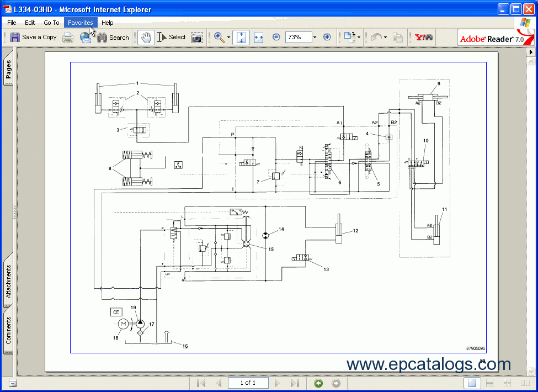Click the vertical scrollbar up arrow
538x392 pixels.
[x=531, y=61]
